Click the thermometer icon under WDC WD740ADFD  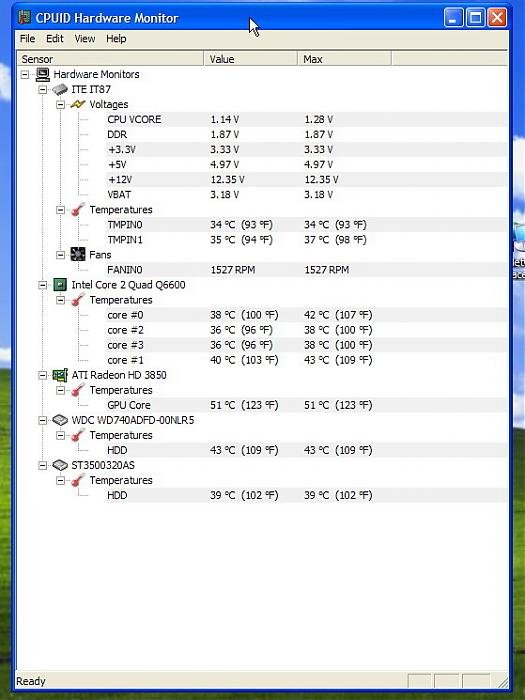[x=78, y=435]
